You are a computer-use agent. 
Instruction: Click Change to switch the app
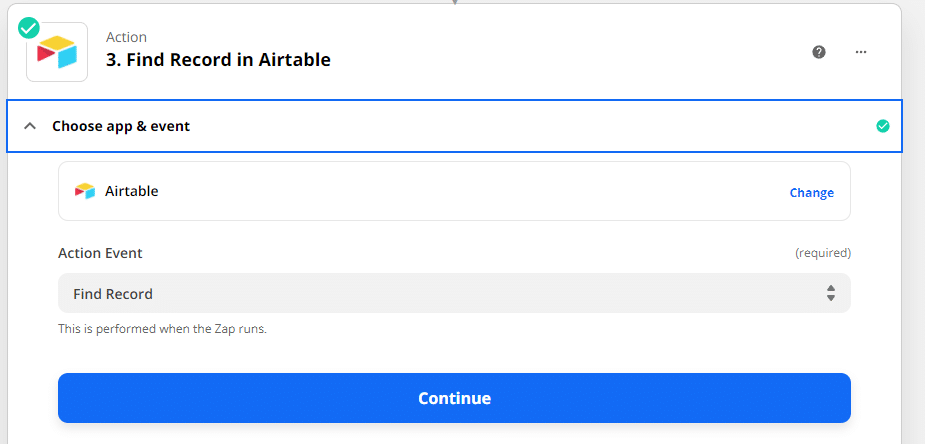coord(812,193)
